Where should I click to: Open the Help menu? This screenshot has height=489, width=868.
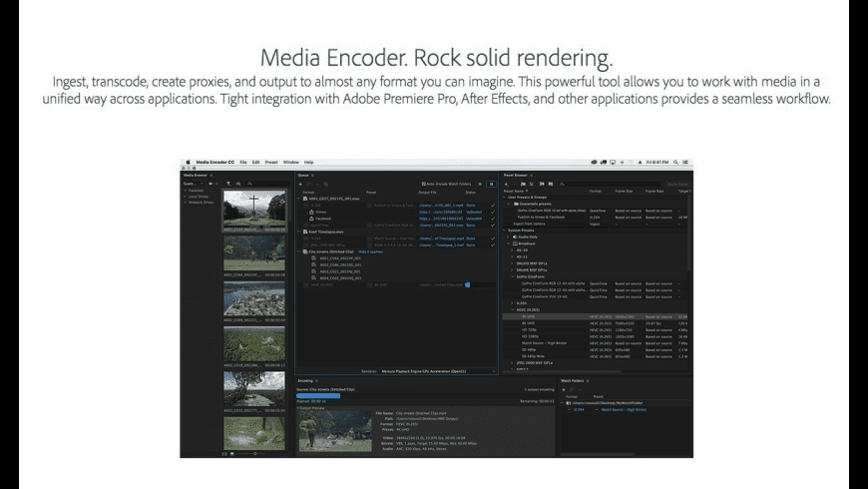click(309, 163)
